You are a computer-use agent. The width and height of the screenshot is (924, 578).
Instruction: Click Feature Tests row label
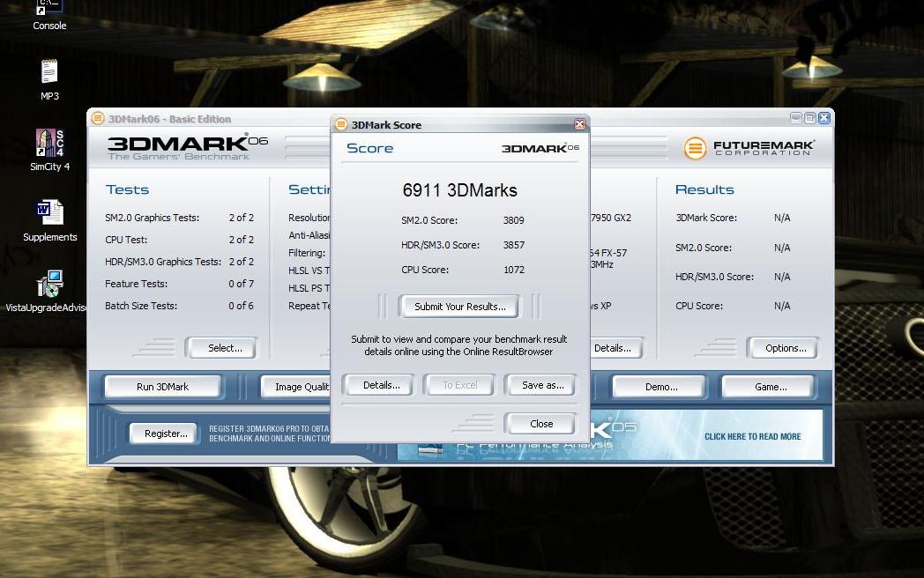pos(136,284)
